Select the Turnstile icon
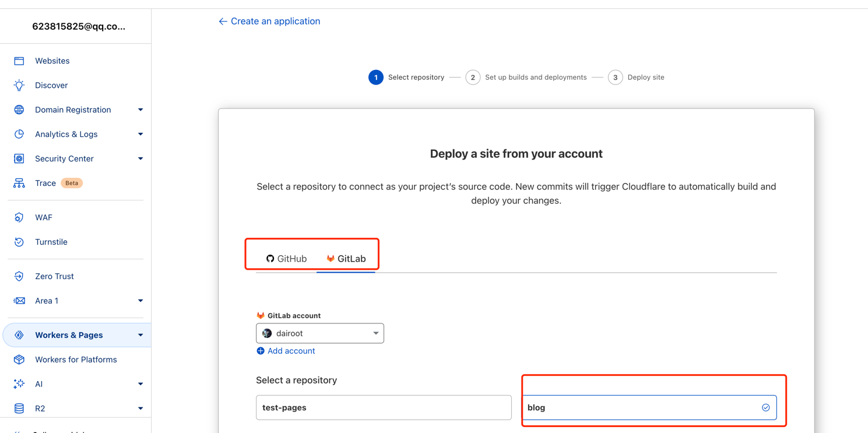 pyautogui.click(x=19, y=242)
